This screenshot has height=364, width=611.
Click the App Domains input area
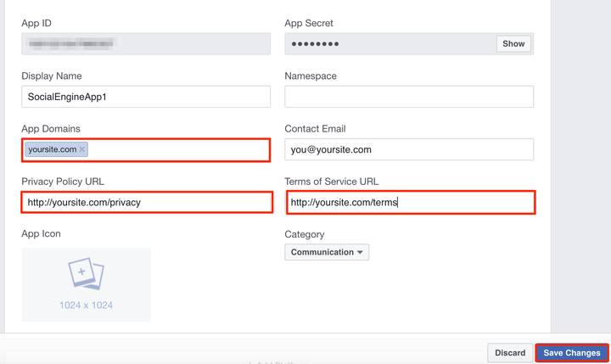pos(146,149)
